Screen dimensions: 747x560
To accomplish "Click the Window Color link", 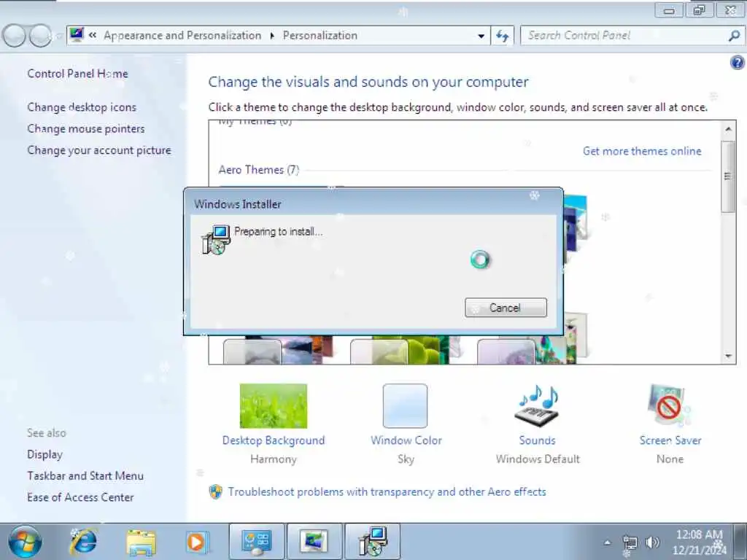I will click(406, 440).
